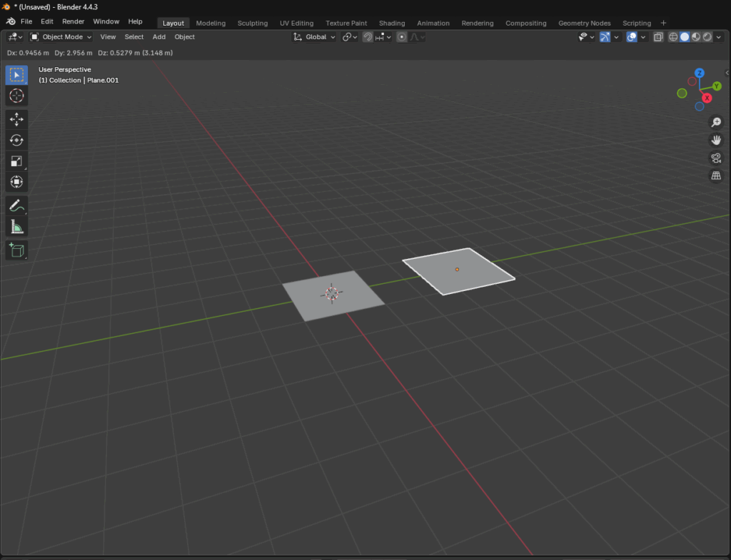Click the Blender logo menu icon
The image size is (731, 560).
click(10, 21)
